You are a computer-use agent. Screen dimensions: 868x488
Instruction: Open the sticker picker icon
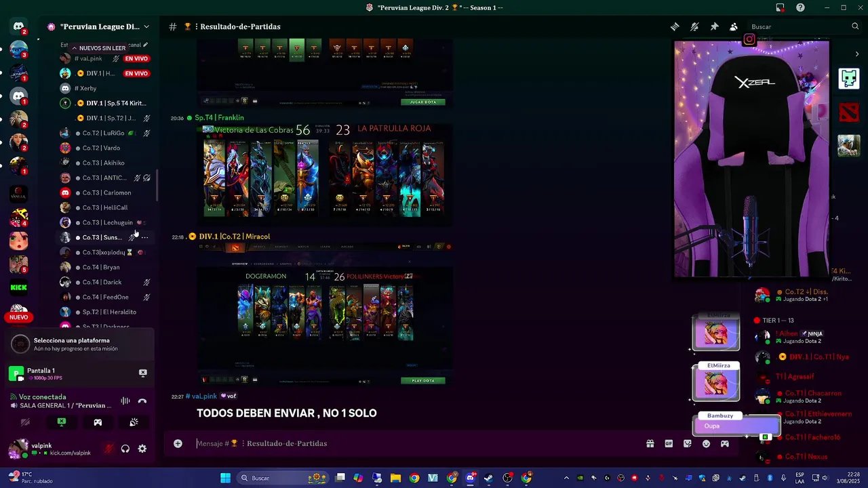click(x=688, y=443)
